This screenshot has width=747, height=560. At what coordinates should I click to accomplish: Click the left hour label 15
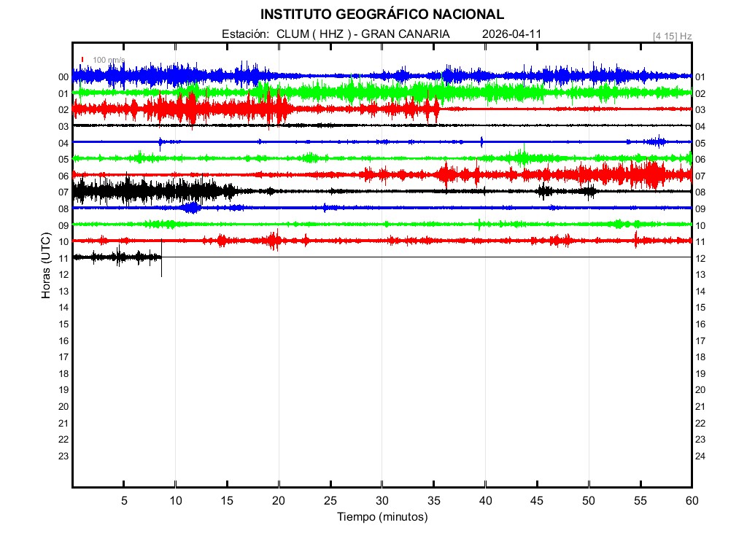(x=63, y=324)
